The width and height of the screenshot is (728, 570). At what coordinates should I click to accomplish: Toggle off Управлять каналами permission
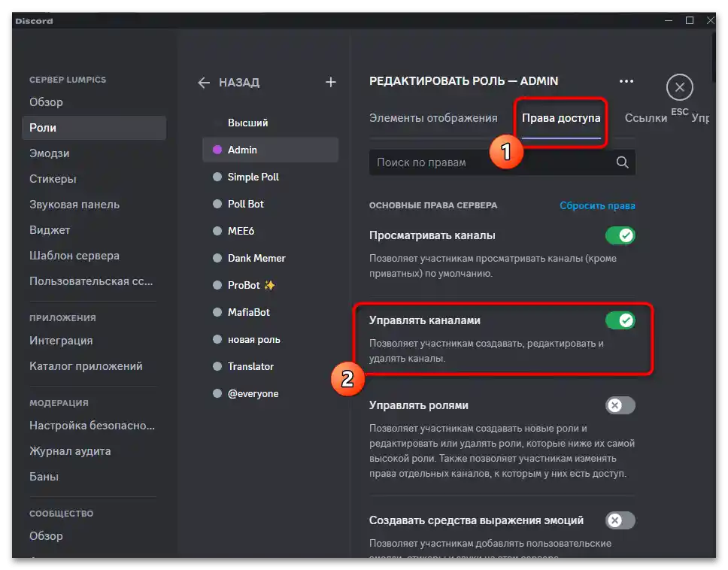pyautogui.click(x=620, y=320)
